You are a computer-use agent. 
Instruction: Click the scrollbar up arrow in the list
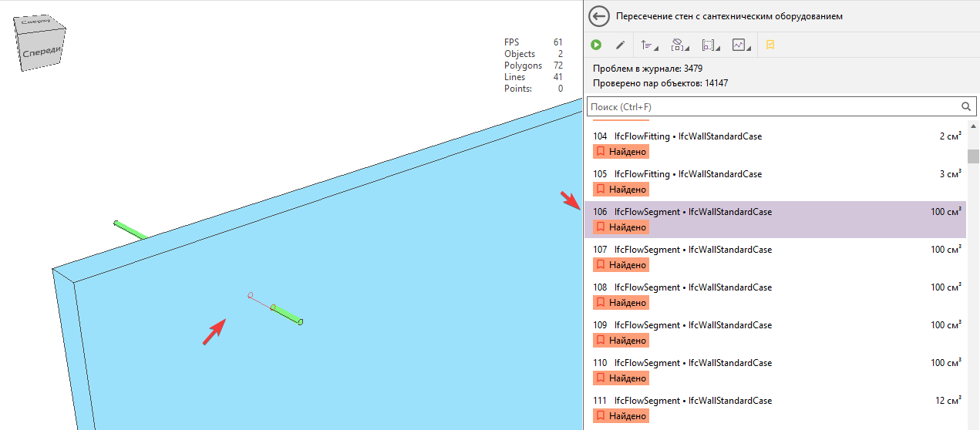coord(973,126)
